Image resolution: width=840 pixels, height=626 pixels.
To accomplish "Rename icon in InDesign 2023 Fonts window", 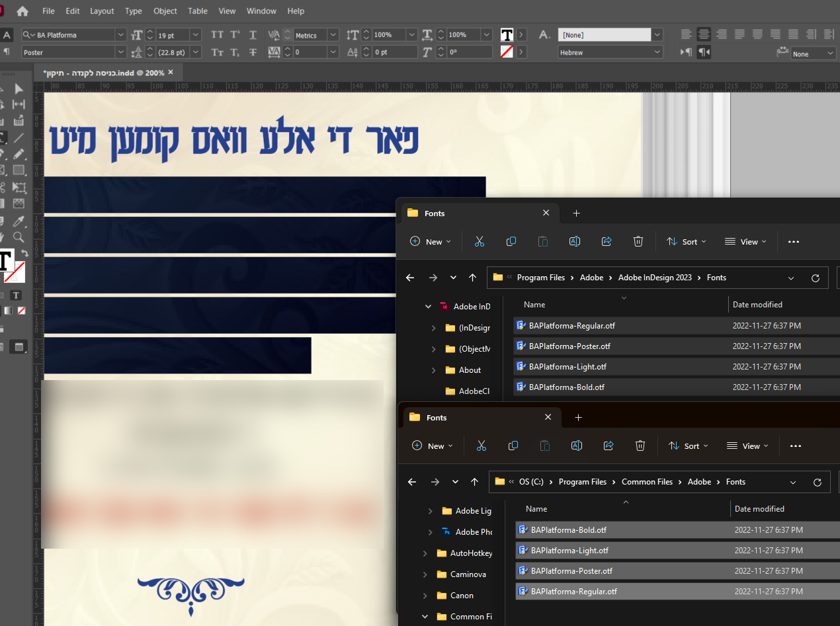I will tap(575, 241).
